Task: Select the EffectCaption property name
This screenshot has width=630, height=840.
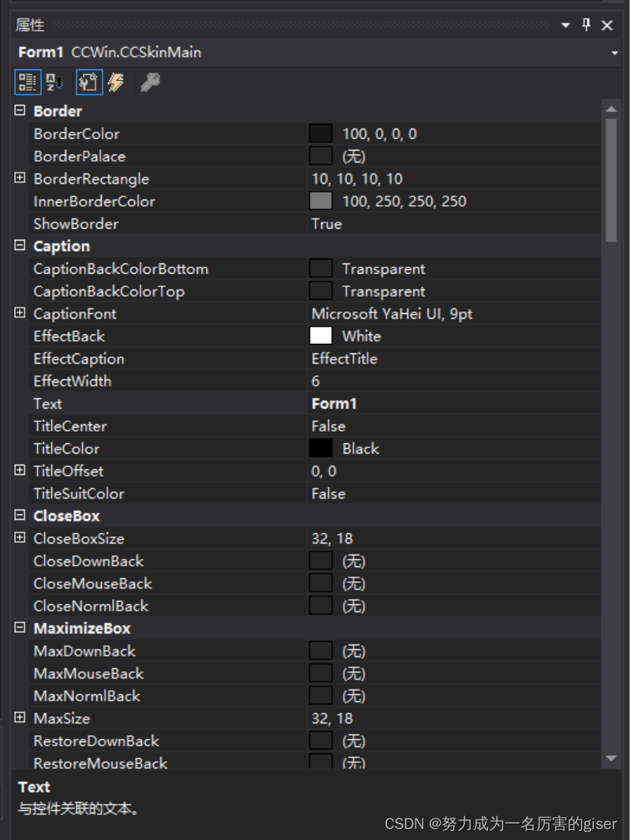Action: click(79, 359)
